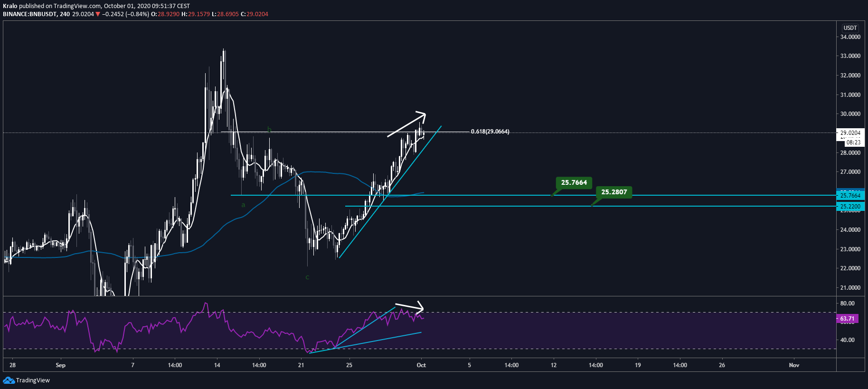Click the Low value 28.6905 in header
Viewport: 868px width, 389px height.
(228, 14)
